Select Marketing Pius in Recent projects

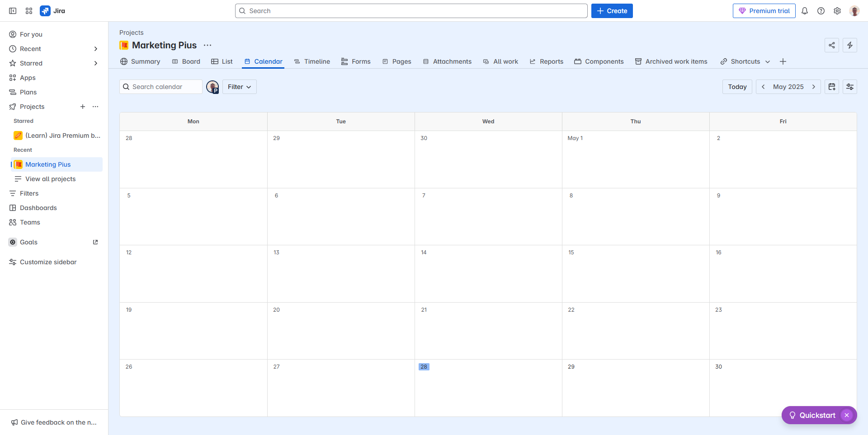[x=57, y=164]
